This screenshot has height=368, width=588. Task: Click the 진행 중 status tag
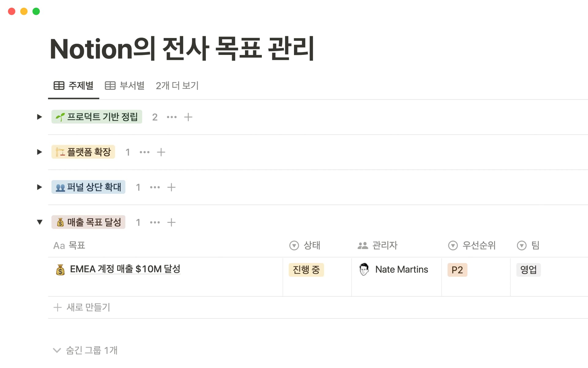306,270
